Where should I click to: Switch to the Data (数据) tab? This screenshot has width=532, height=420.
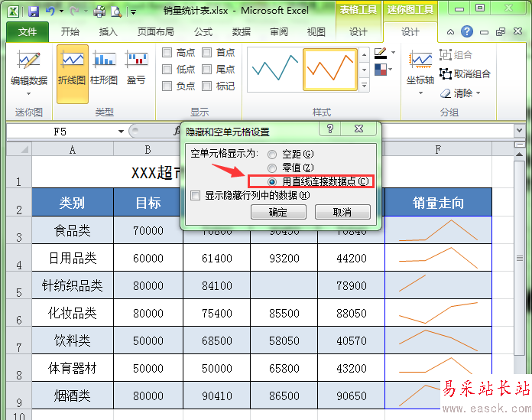point(242,32)
